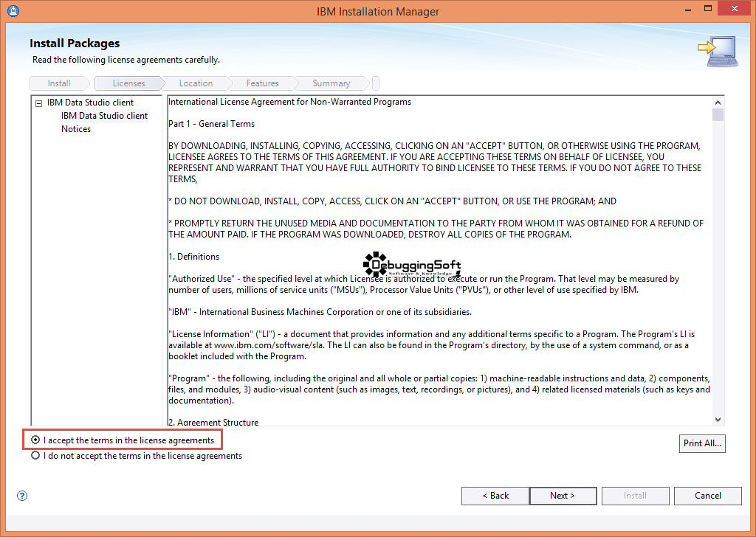Maximize the IBM Installation Manager window
756x537 pixels.
pyautogui.click(x=708, y=9)
